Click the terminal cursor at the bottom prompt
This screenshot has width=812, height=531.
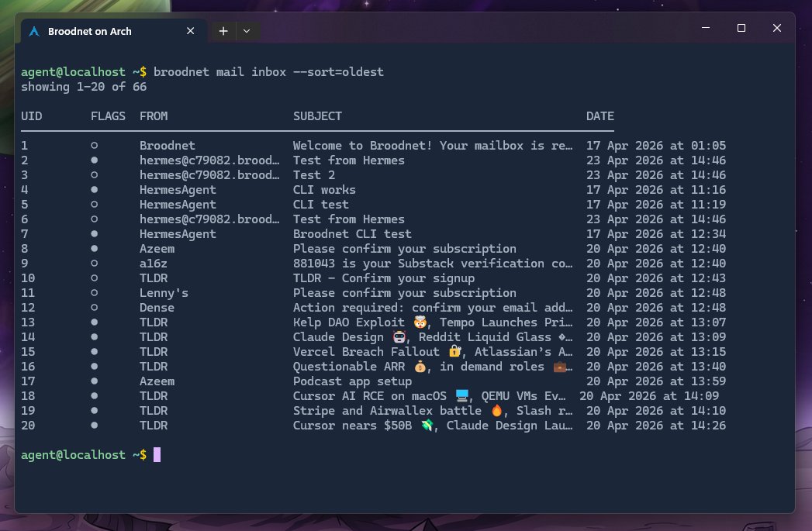point(157,454)
